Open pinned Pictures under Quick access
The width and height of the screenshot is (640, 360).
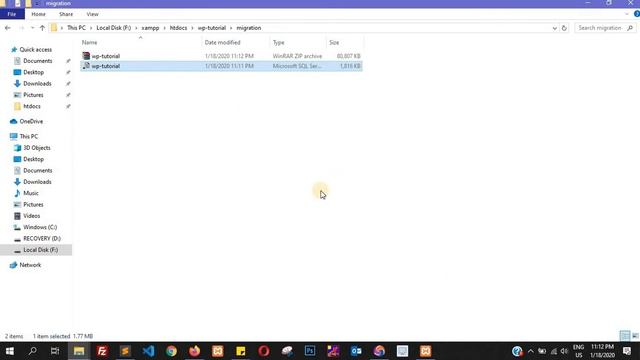pyautogui.click(x=33, y=95)
